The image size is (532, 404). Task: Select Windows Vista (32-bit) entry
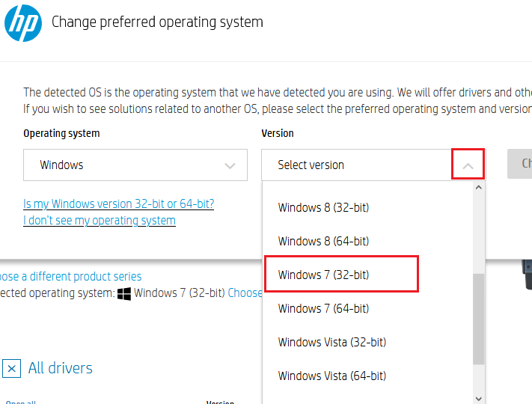(x=331, y=342)
